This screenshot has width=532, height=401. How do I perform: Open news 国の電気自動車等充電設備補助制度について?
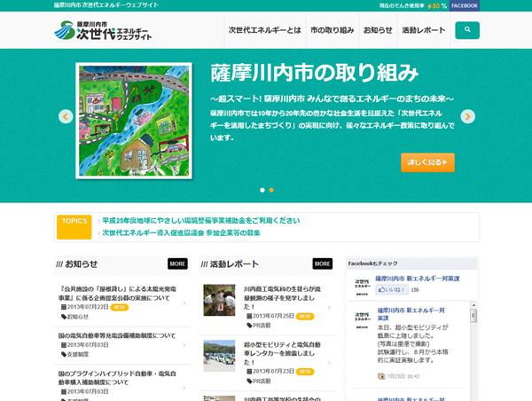click(x=117, y=335)
